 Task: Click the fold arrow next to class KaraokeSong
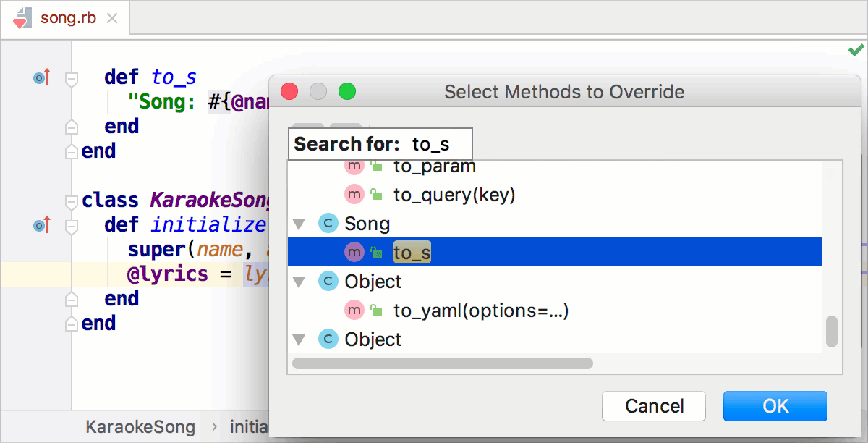pyautogui.click(x=70, y=202)
